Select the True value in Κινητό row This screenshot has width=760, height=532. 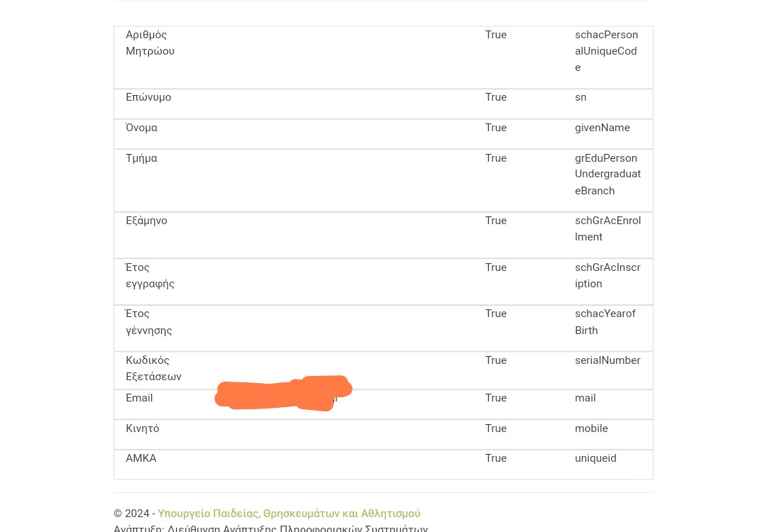pyautogui.click(x=496, y=428)
